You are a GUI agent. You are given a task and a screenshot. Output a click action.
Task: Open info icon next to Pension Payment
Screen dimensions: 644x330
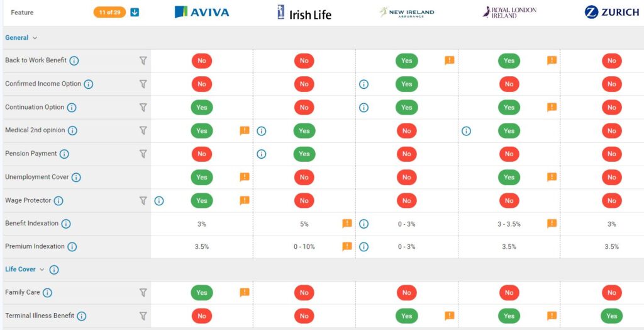click(x=64, y=154)
